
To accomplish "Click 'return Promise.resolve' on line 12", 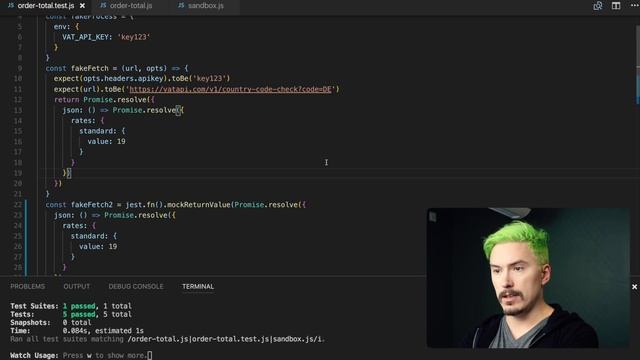I will (100, 100).
